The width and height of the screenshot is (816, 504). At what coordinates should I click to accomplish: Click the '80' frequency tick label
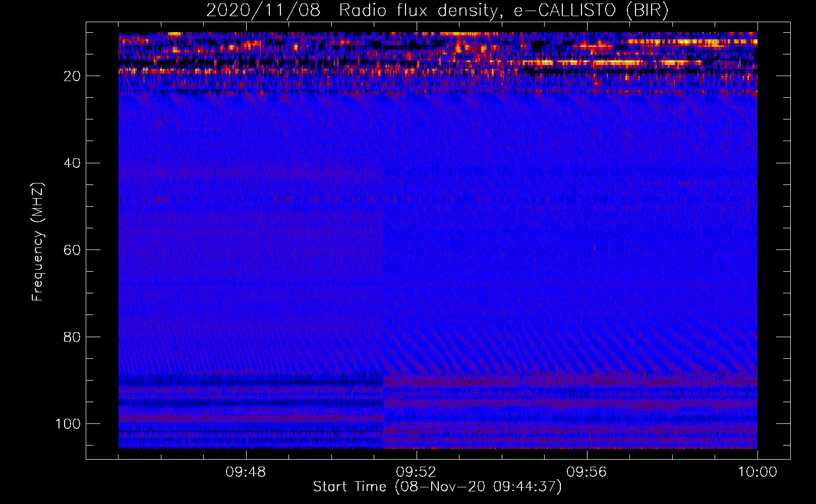[x=72, y=337]
